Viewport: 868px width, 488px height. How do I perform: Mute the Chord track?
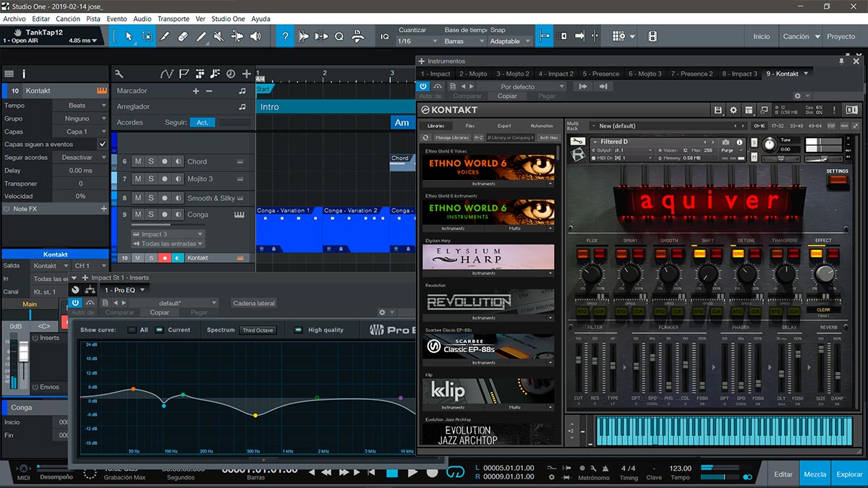pyautogui.click(x=137, y=161)
